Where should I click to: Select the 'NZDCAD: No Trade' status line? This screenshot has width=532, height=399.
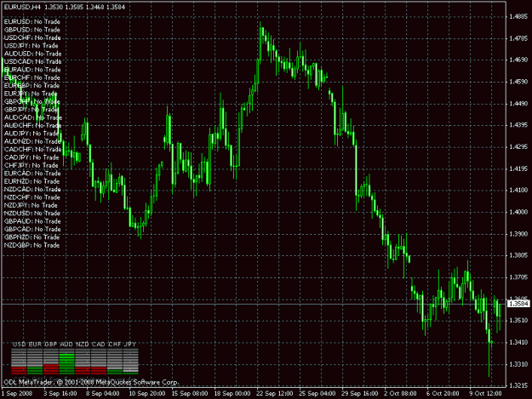coord(32,189)
